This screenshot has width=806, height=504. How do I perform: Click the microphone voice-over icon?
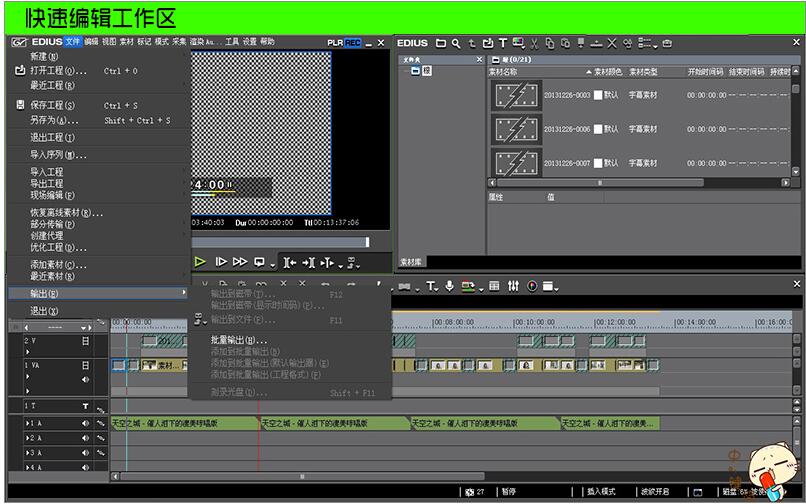449,286
